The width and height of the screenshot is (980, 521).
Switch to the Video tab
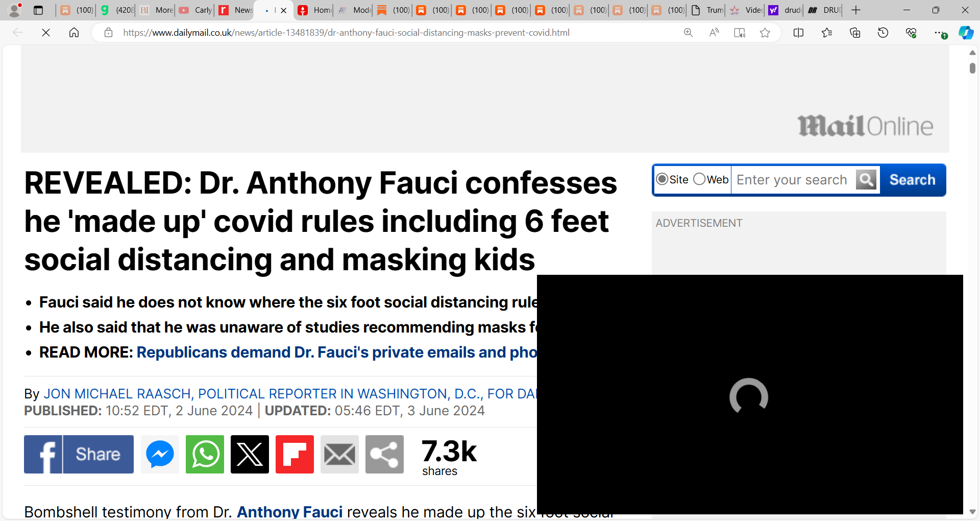(746, 10)
